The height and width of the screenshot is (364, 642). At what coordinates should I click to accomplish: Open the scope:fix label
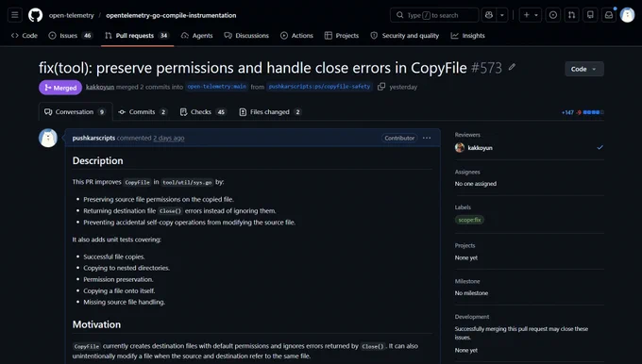pyautogui.click(x=469, y=220)
